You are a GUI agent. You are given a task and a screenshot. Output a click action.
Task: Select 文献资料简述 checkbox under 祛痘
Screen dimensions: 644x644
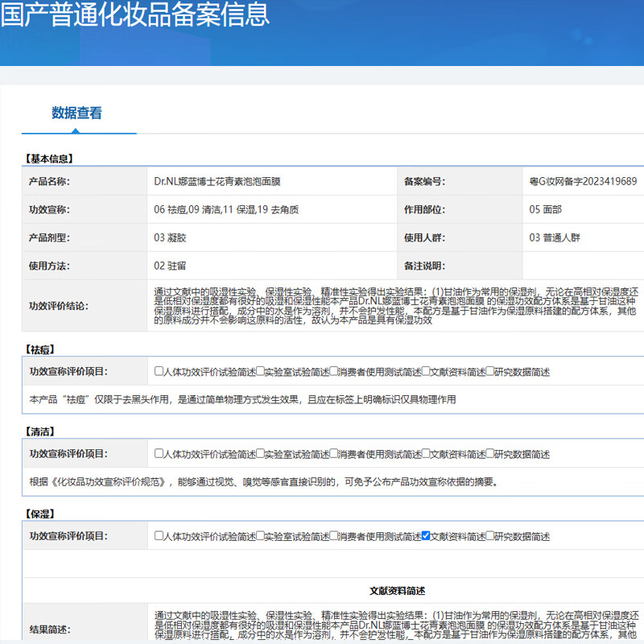click(x=426, y=372)
